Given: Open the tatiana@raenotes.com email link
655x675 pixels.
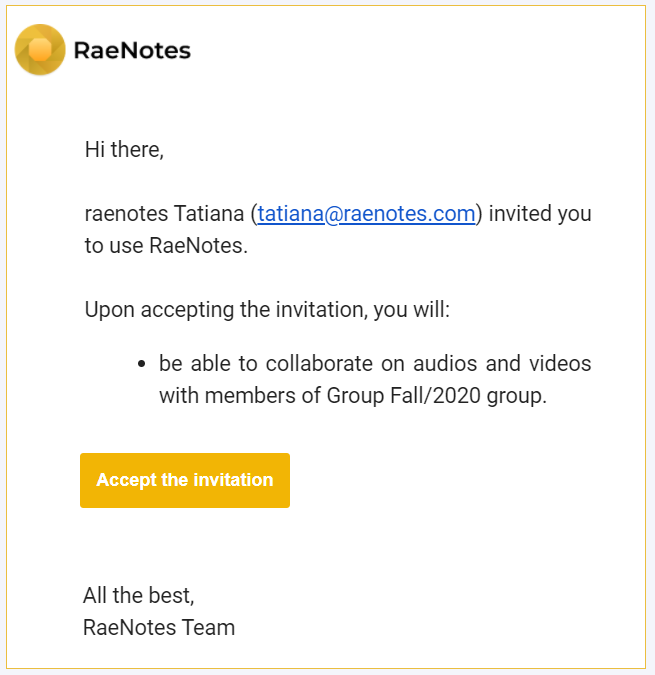Looking at the screenshot, I should coord(366,214).
